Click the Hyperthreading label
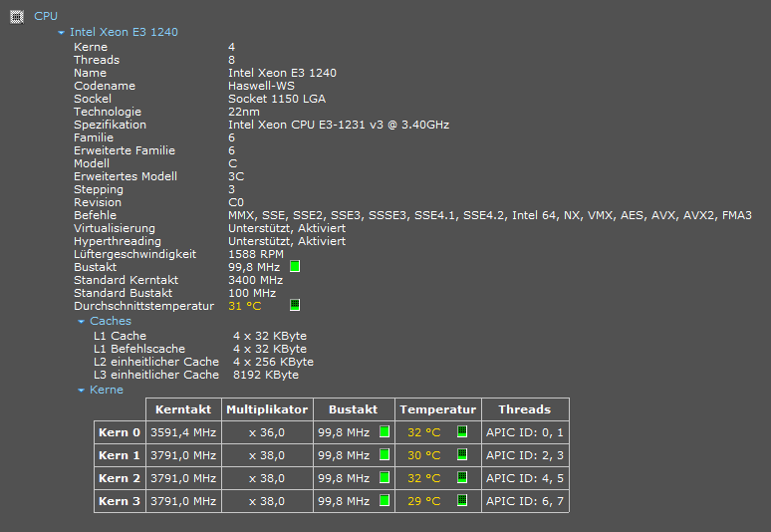The height and width of the screenshot is (532, 771). click(117, 241)
